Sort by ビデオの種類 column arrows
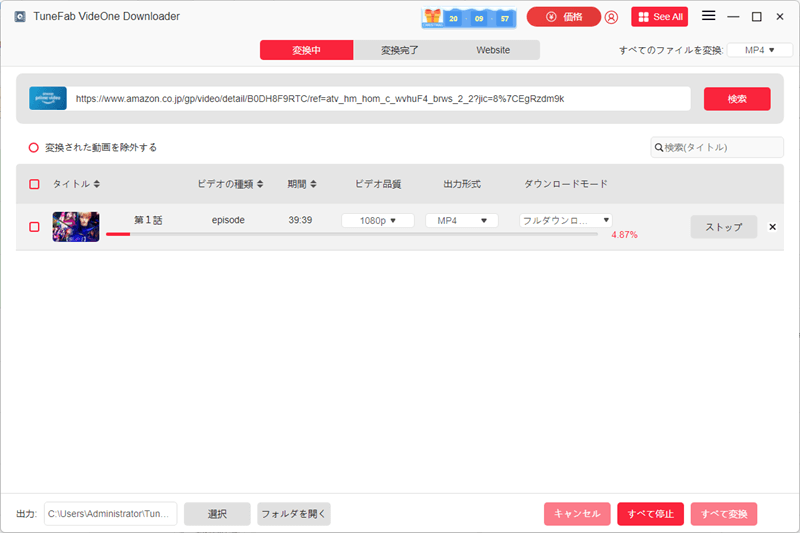800x533 pixels. pos(261,184)
